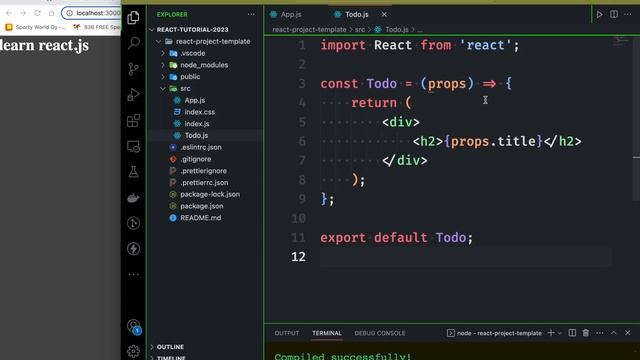The width and height of the screenshot is (640, 360).
Task: Select Todo.js in the file tree
Action: (x=196, y=136)
